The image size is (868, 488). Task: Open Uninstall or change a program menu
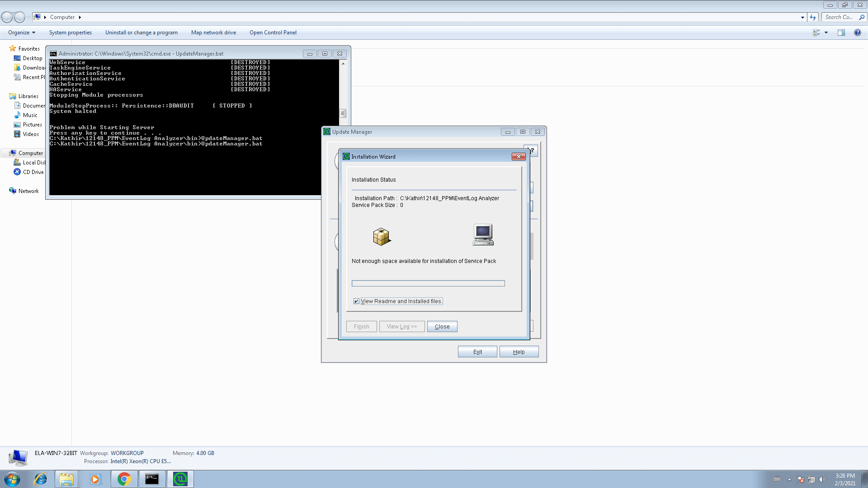click(142, 32)
